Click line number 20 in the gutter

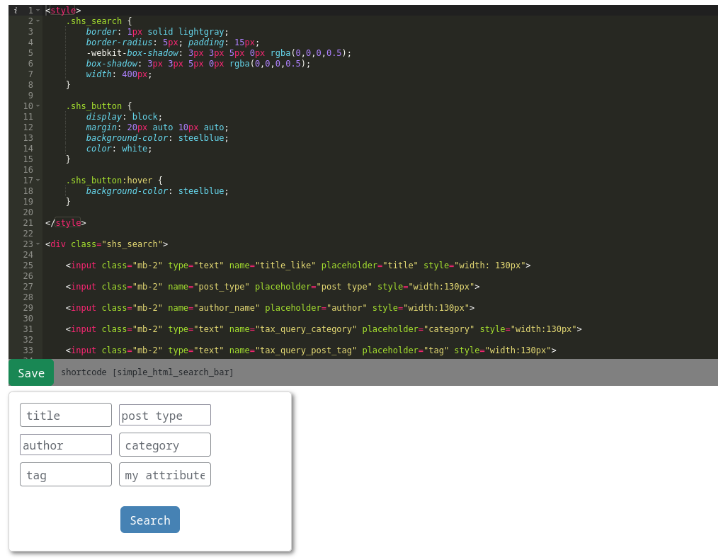click(x=28, y=212)
